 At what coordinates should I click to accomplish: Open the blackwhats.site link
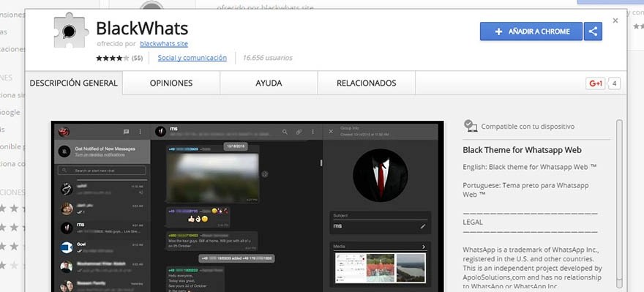point(164,43)
